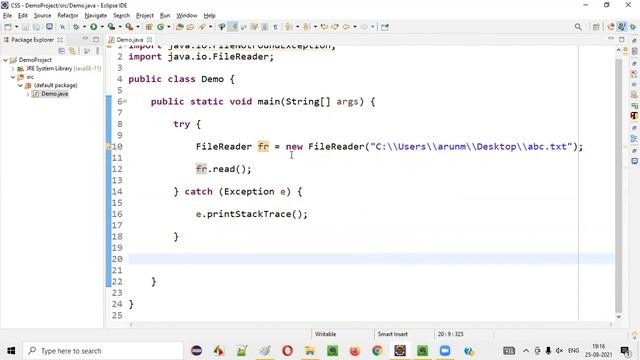This screenshot has height=360, width=640.
Task: Click the Open Task icon in toolbar
Action: (x=190, y=27)
